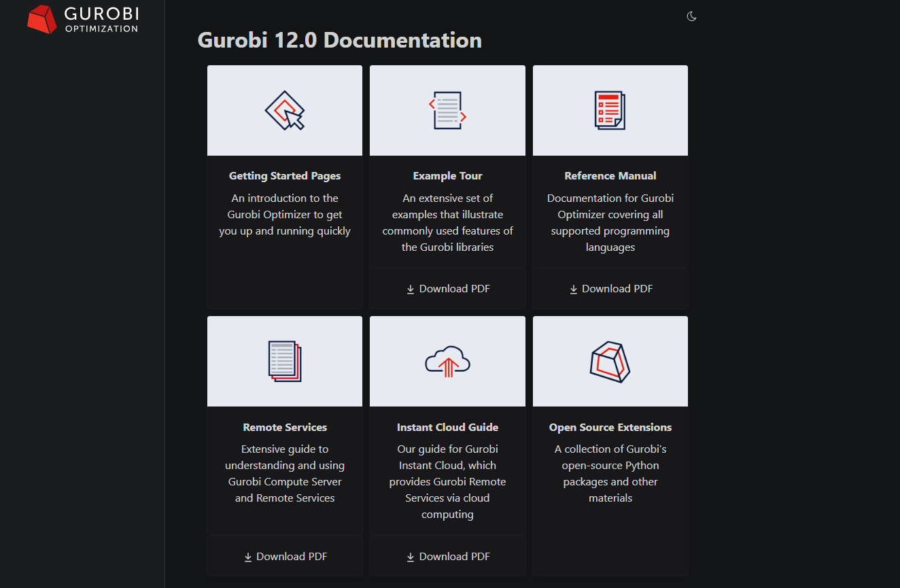The height and width of the screenshot is (588, 900).
Task: Click the Remote Services stacked pages icon
Action: (x=285, y=361)
